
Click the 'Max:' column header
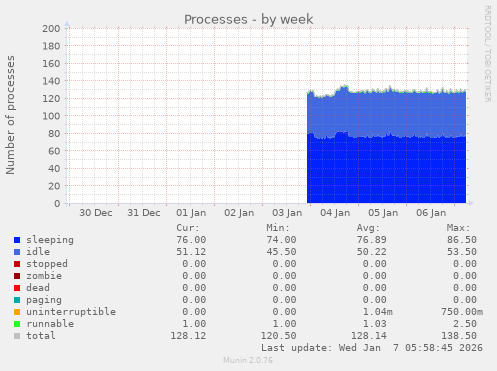pos(458,228)
